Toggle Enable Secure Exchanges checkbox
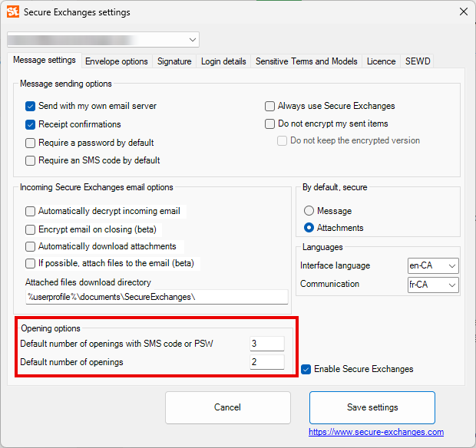The width and height of the screenshot is (476, 448). click(x=306, y=369)
